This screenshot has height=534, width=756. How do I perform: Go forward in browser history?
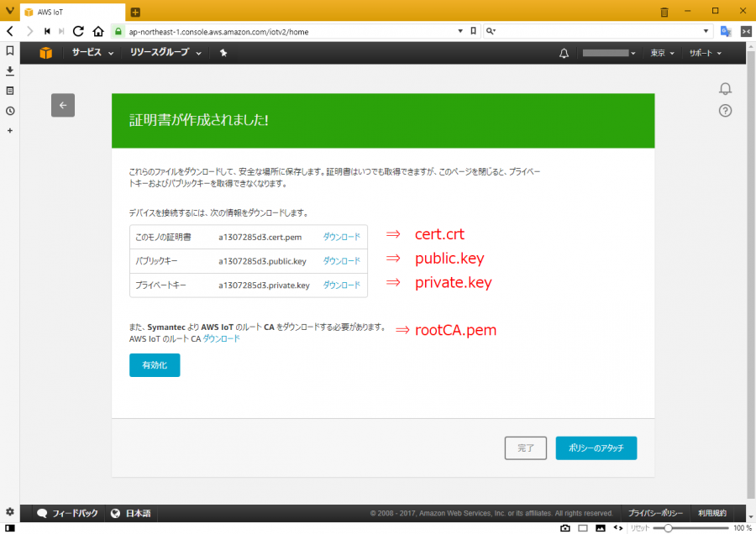click(30, 31)
